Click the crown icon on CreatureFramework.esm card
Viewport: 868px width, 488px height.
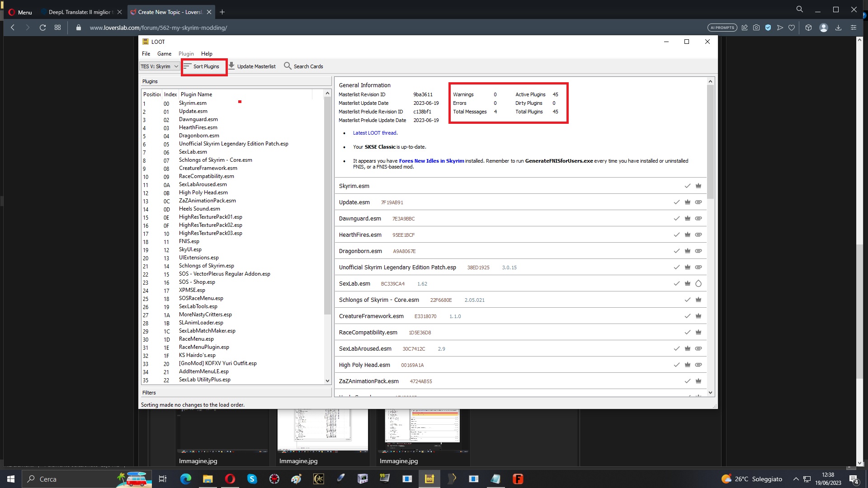(x=698, y=316)
